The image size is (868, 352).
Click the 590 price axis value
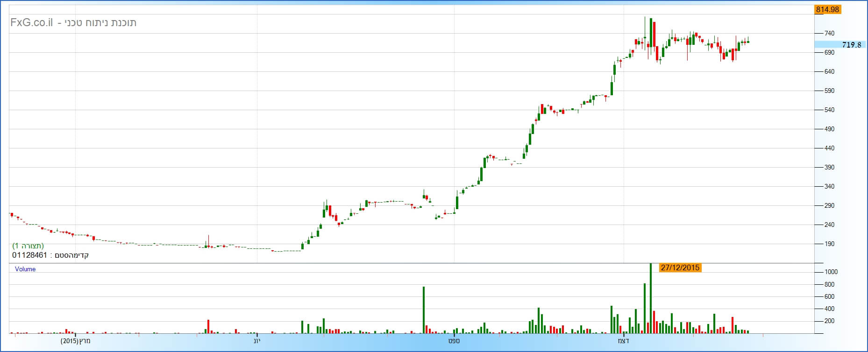[829, 91]
